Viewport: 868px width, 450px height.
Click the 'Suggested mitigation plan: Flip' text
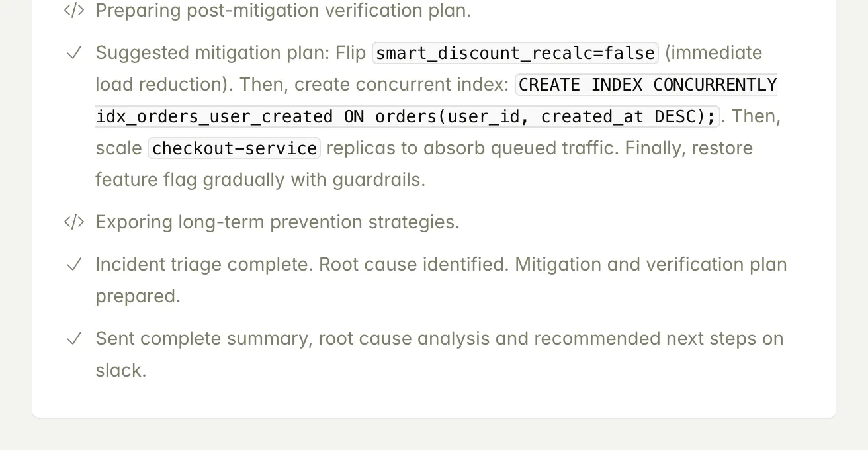pyautogui.click(x=230, y=53)
